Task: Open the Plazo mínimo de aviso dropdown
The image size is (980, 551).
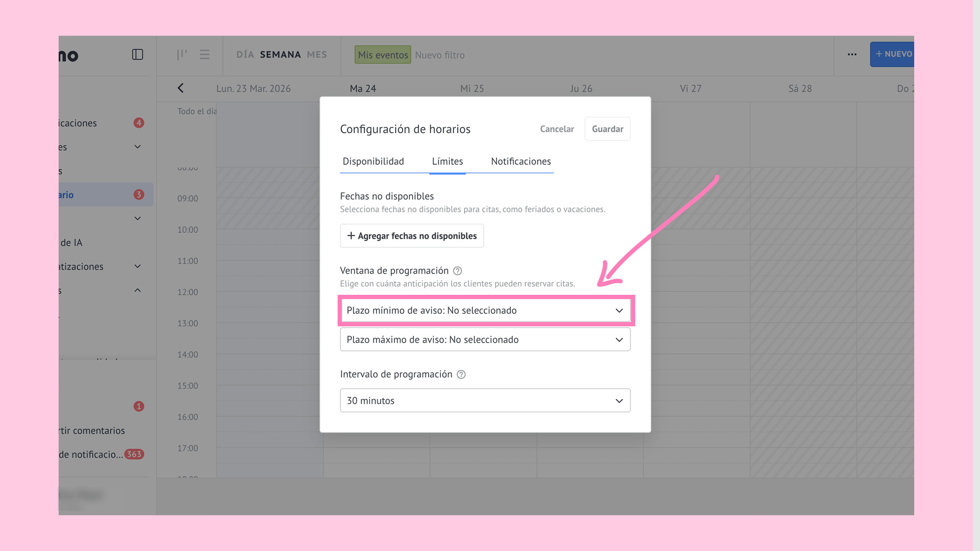Action: pyautogui.click(x=485, y=311)
